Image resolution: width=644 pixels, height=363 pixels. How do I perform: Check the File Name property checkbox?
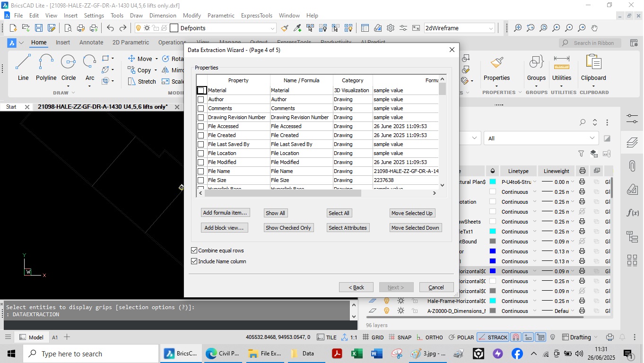pyautogui.click(x=201, y=171)
